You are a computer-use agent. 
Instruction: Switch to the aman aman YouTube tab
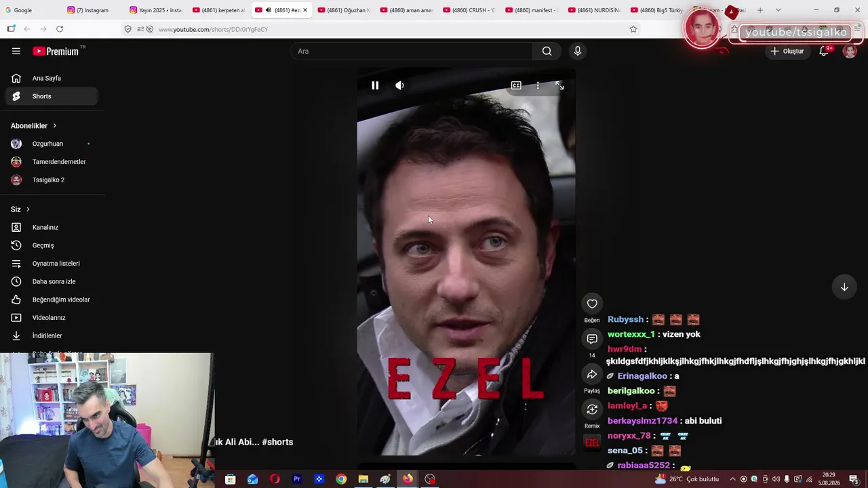(406, 10)
